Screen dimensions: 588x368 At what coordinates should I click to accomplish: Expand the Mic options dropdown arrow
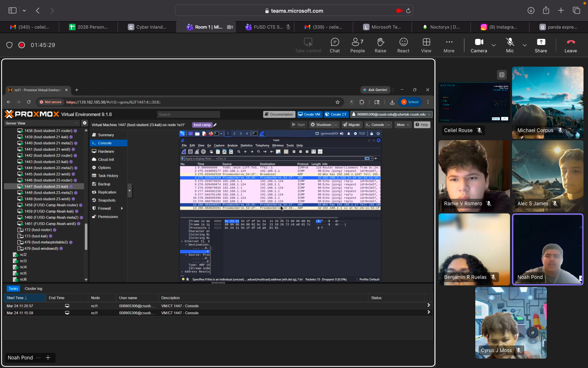[x=525, y=45]
